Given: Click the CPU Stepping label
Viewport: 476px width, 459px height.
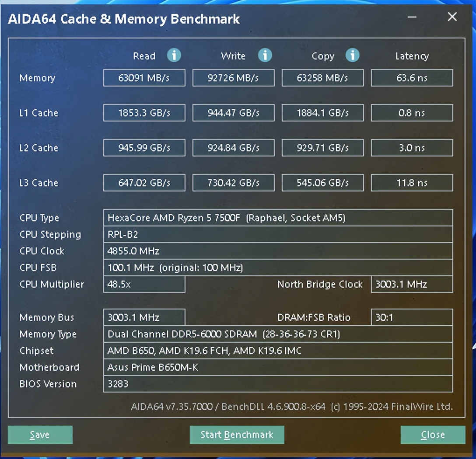Looking at the screenshot, I should 50,235.
